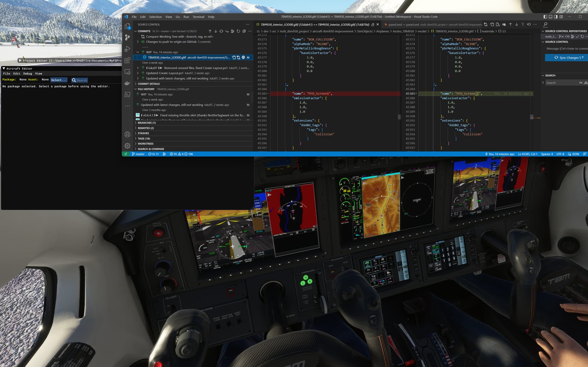Open file icon on TBM930_interior_LOD00.gltf row
Viewport: 588px width, 367px height.
pos(234,58)
